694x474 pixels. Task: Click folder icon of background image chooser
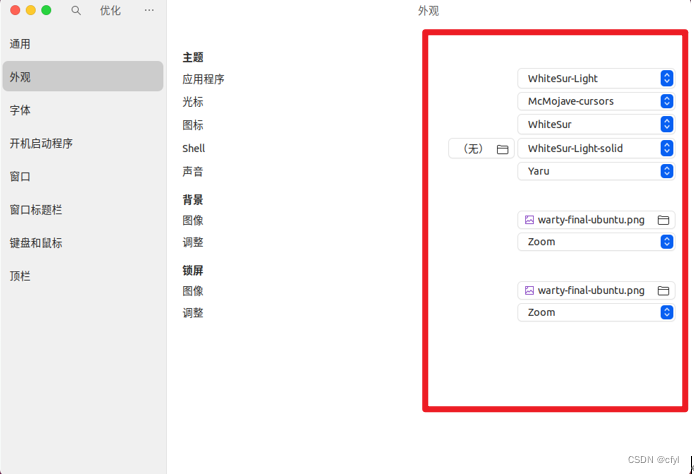tap(662, 220)
